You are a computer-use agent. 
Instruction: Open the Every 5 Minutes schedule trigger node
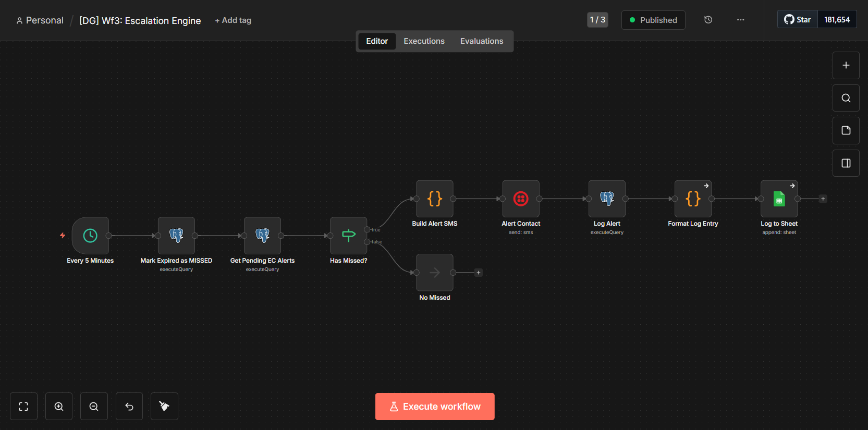tap(90, 236)
